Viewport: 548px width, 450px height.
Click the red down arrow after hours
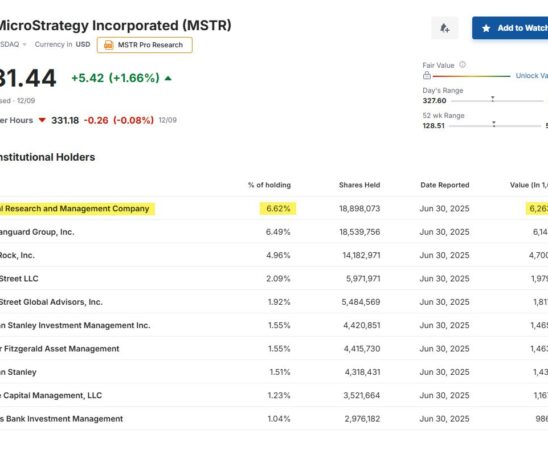[x=42, y=120]
